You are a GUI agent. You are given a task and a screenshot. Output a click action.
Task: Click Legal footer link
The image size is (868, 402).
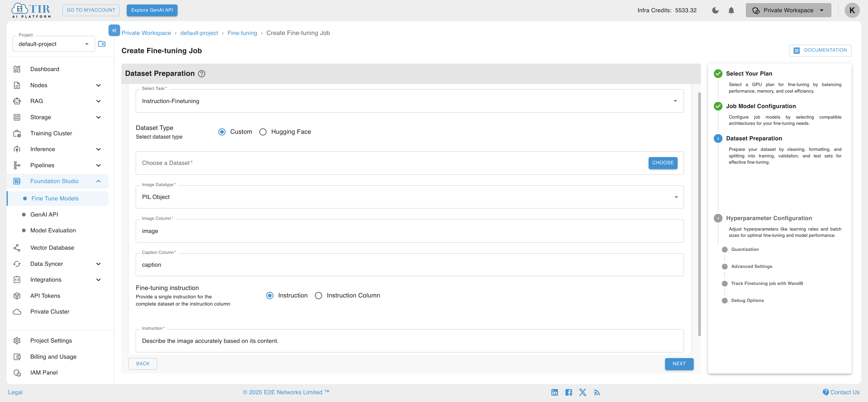point(15,392)
